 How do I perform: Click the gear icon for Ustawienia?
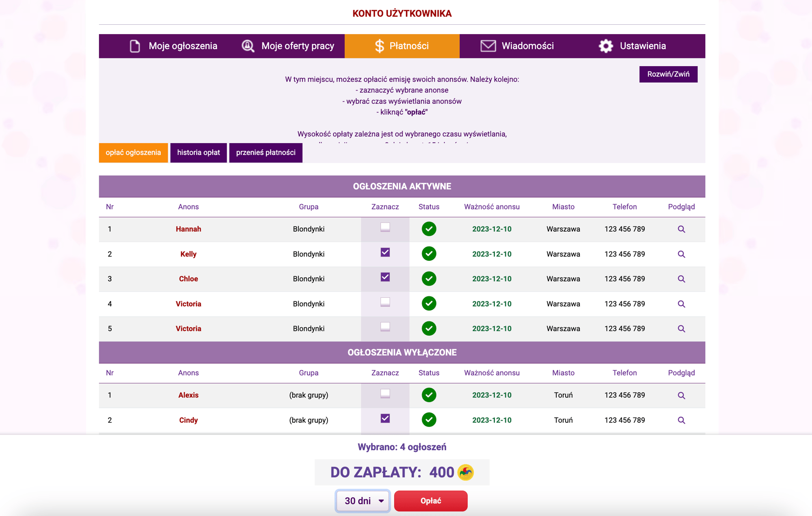click(x=606, y=46)
